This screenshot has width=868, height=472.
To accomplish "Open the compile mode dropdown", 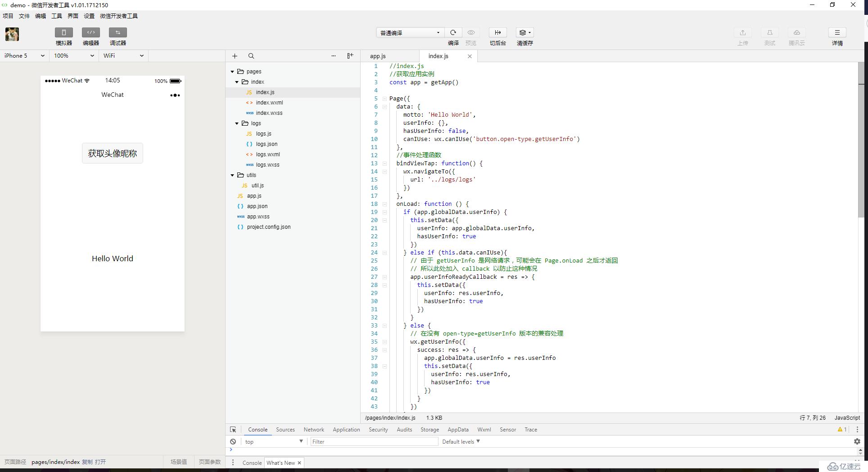I will [410, 32].
